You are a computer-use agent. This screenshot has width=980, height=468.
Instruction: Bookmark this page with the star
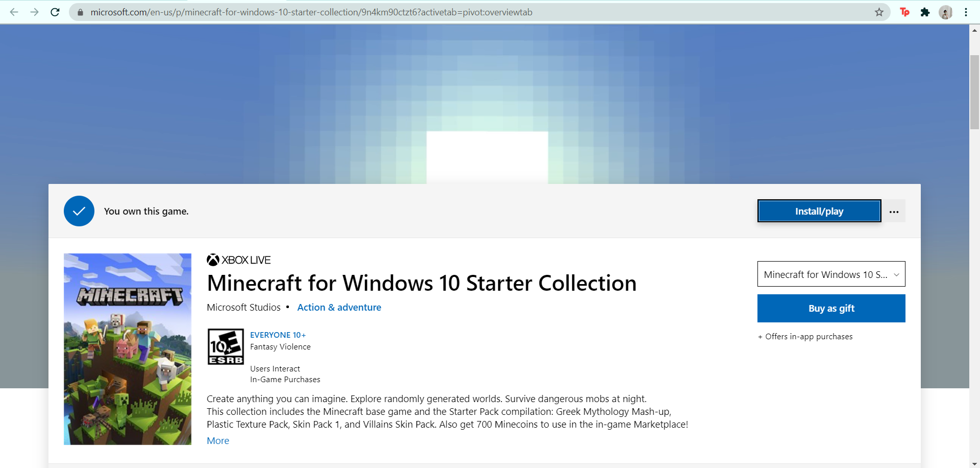tap(879, 12)
